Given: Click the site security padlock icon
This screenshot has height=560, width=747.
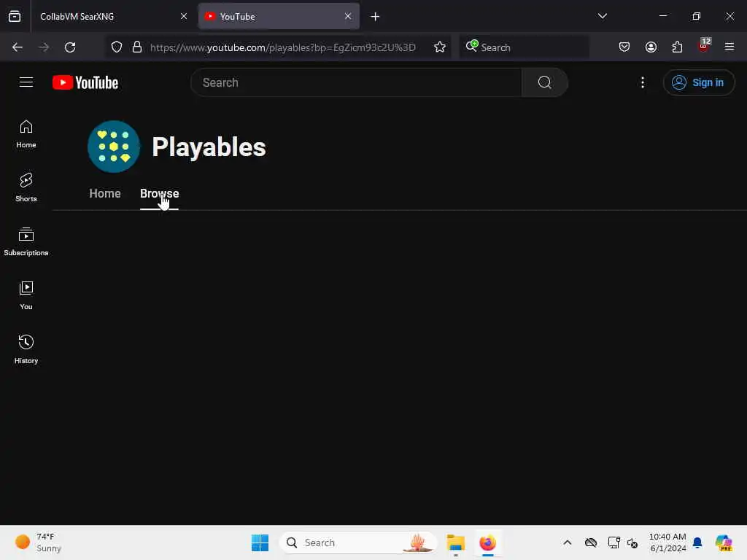Looking at the screenshot, I should tap(137, 47).
